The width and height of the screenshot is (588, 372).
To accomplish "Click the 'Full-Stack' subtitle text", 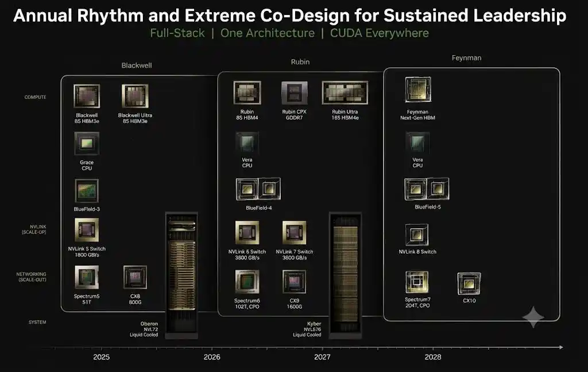I will (x=177, y=33).
